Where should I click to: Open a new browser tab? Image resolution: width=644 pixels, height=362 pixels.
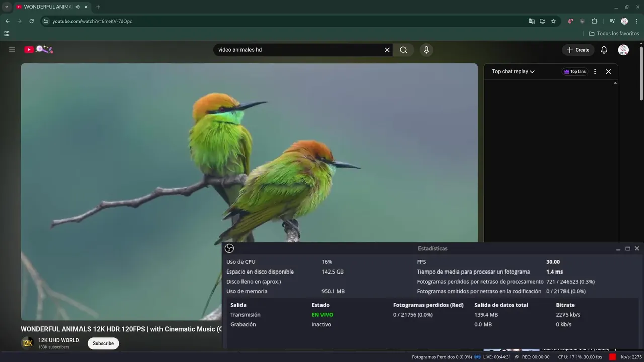coord(98,7)
